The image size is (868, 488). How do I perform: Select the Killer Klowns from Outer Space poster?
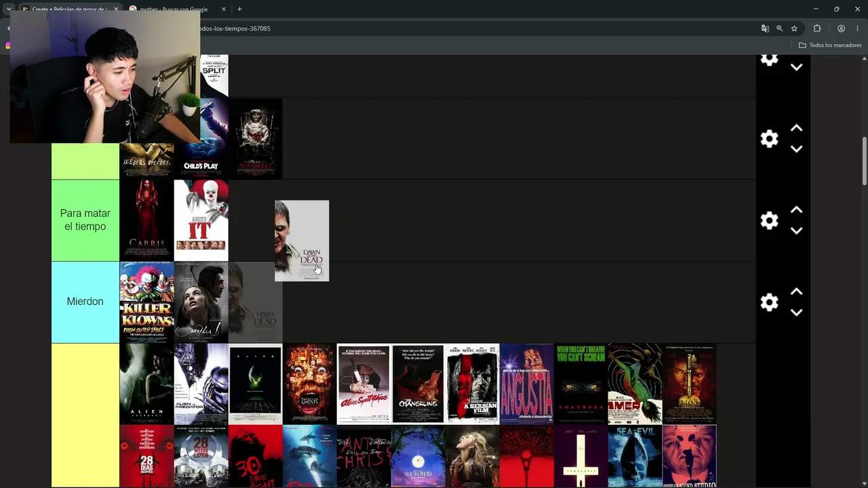[147, 302]
